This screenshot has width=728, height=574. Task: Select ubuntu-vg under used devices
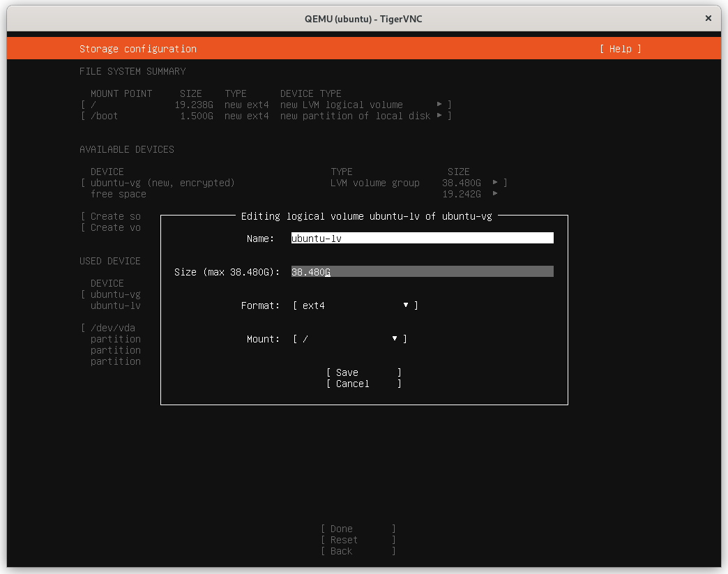pyautogui.click(x=115, y=294)
